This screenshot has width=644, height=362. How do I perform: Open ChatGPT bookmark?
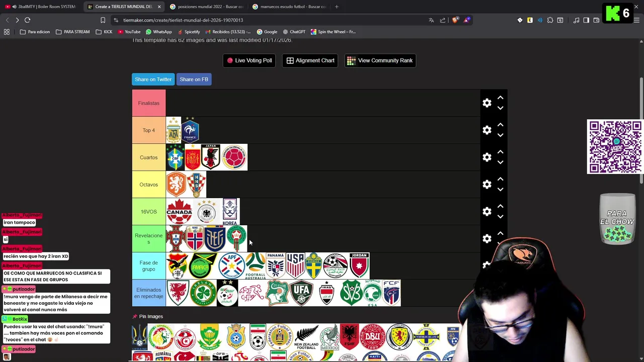click(x=294, y=32)
